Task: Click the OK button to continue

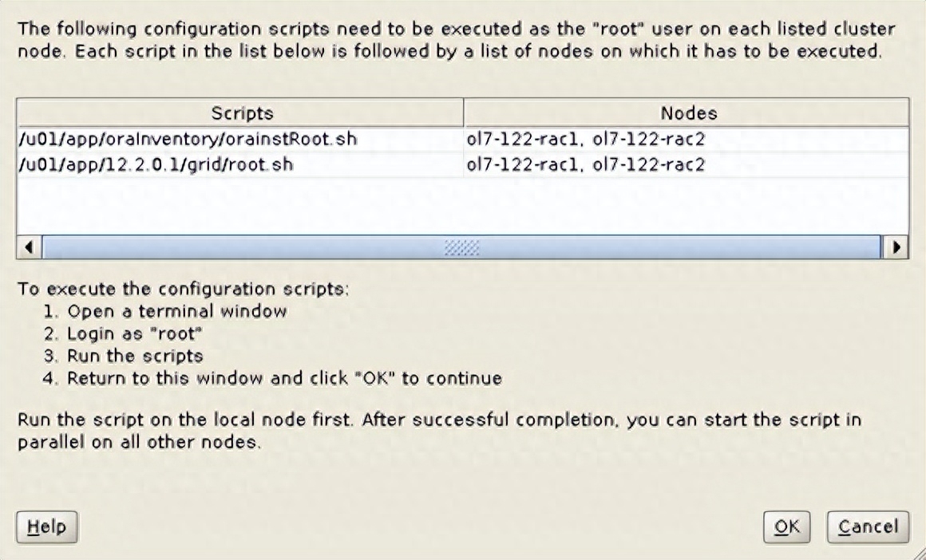Action: [x=787, y=526]
